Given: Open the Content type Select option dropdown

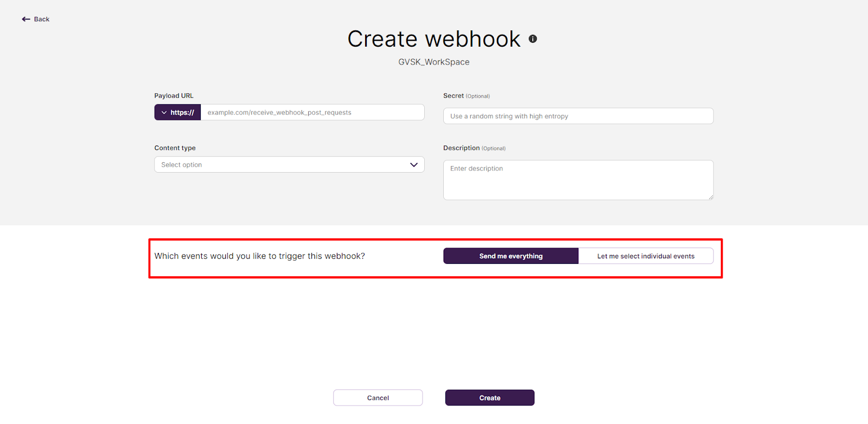Looking at the screenshot, I should [289, 164].
